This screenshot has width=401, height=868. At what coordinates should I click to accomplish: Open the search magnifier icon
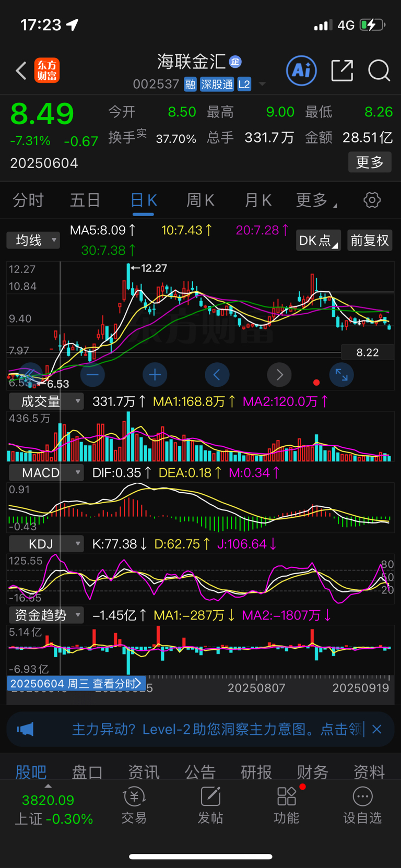point(379,70)
